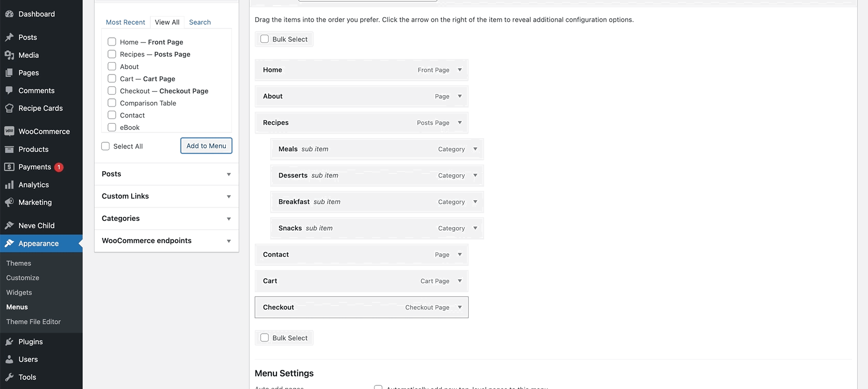Tick the Select All checkbox
The image size is (868, 389).
point(105,146)
